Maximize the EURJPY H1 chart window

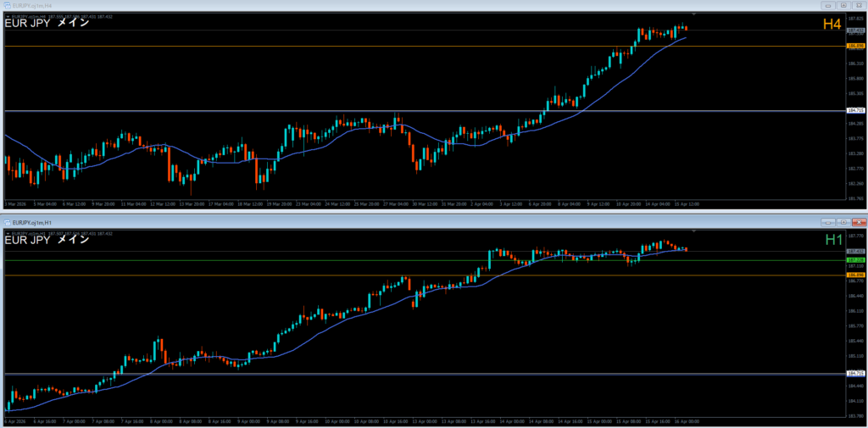point(842,220)
